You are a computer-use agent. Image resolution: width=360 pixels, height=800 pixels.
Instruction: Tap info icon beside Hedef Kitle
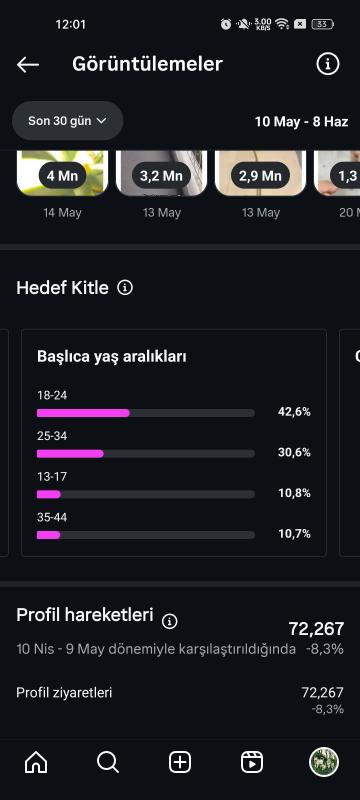pos(125,288)
